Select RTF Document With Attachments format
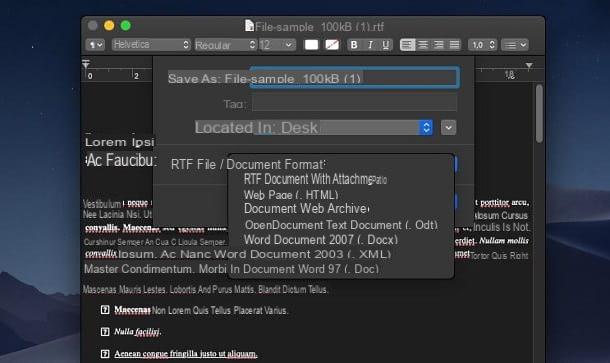This screenshot has height=363, width=610. (315, 179)
